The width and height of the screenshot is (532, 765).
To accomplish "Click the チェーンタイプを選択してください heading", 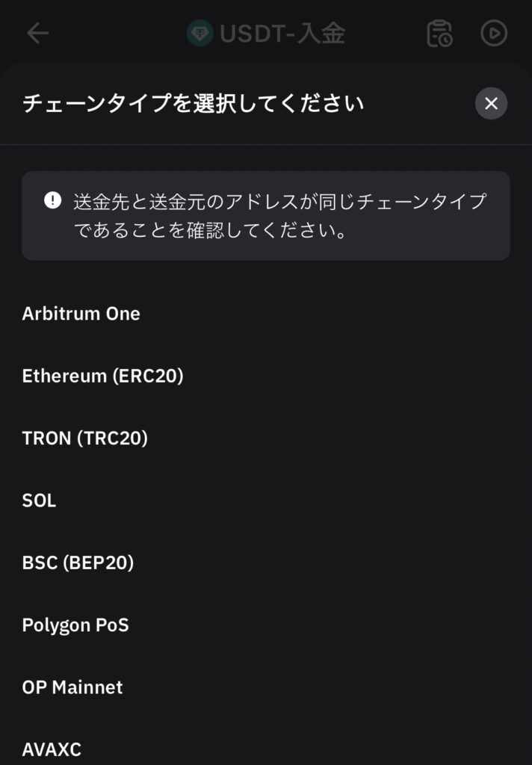I will 194,103.
